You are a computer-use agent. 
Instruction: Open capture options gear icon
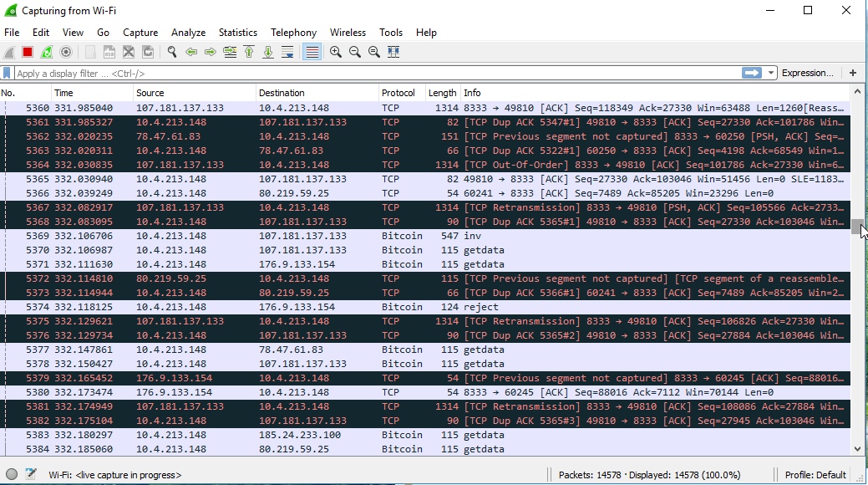(x=66, y=52)
